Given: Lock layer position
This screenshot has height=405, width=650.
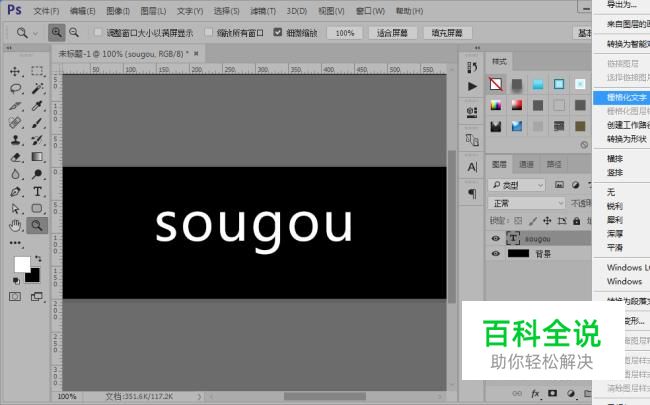Looking at the screenshot, I should (x=547, y=221).
